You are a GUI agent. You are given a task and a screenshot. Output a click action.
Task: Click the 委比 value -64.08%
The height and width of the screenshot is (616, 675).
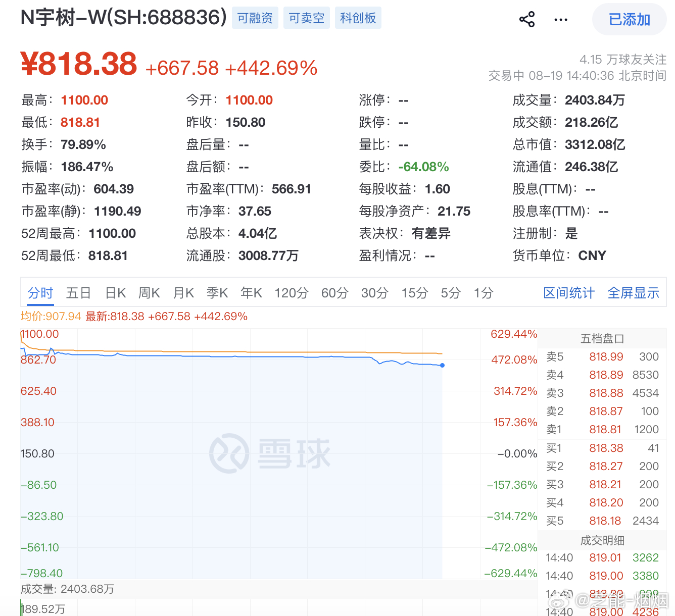(x=424, y=167)
